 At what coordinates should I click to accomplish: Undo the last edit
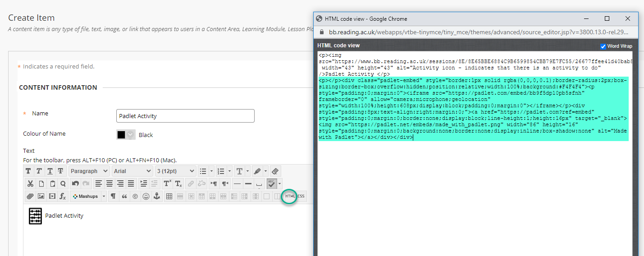coord(75,183)
